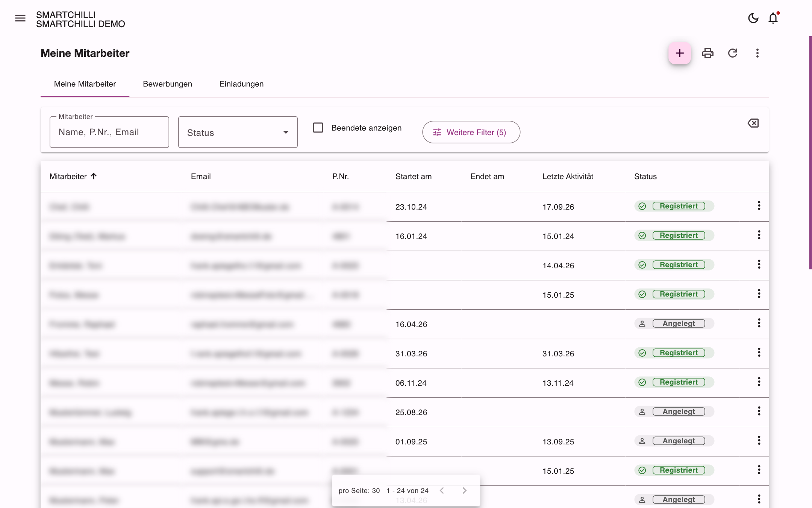Viewport: 812px width, 508px height.
Task: Enable Beendete anzeigen checkbox
Action: (318, 128)
